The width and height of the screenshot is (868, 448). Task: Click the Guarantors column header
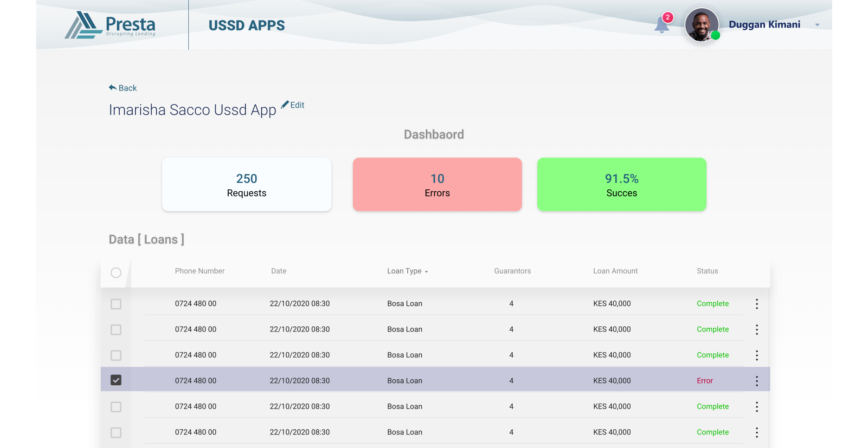512,271
